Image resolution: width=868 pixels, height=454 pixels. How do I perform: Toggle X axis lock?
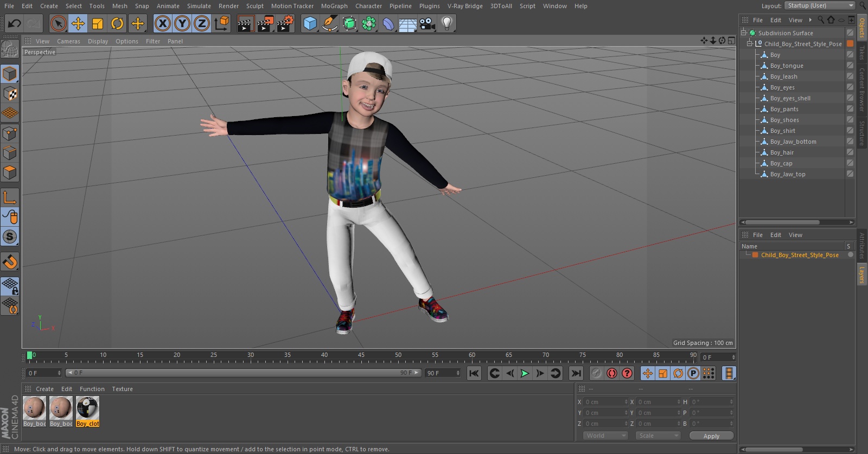pyautogui.click(x=162, y=23)
